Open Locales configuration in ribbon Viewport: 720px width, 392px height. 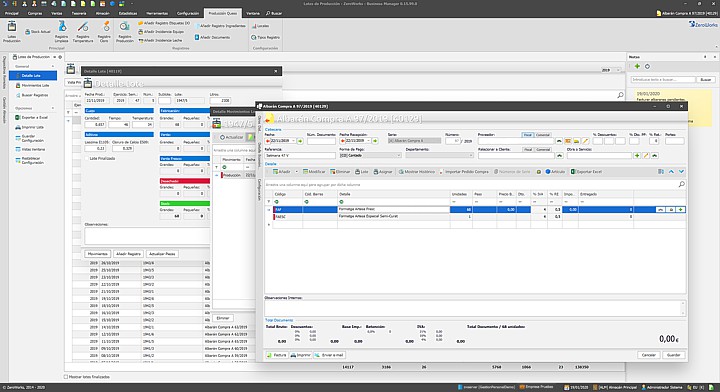pos(260,26)
